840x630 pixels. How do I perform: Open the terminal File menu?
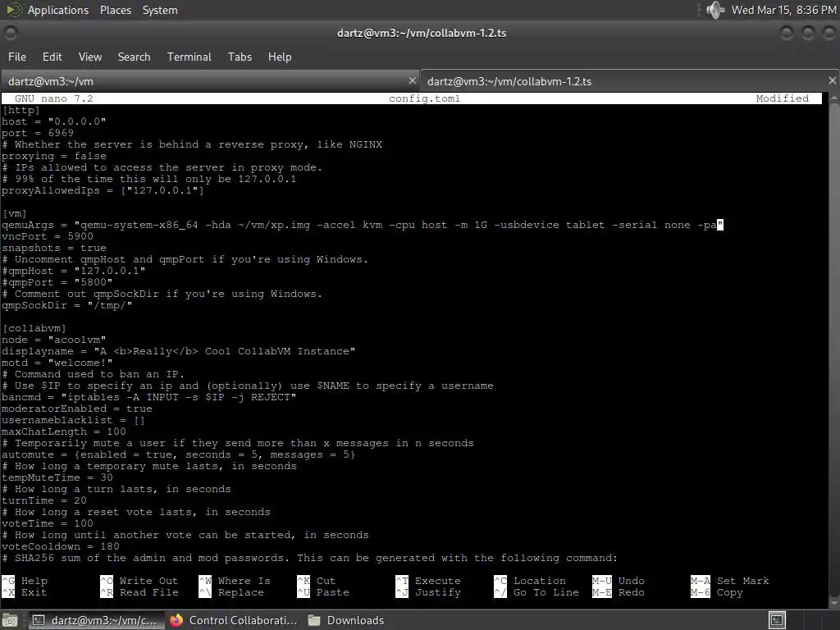coord(17,57)
